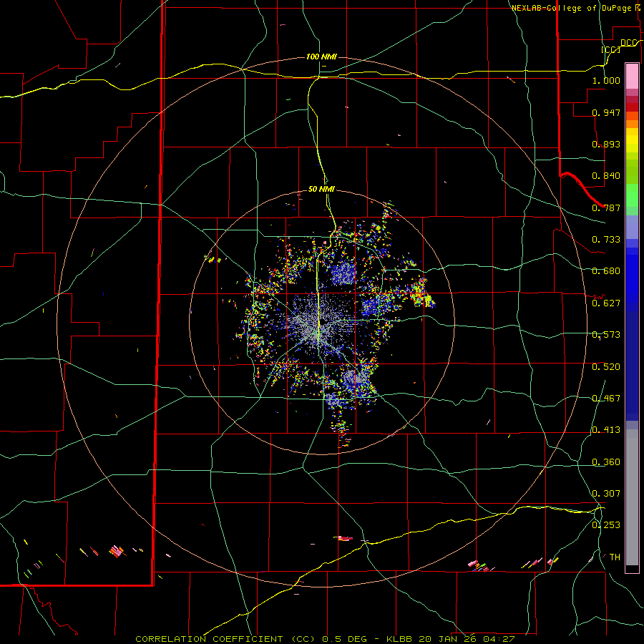Image resolution: width=644 pixels, height=644 pixels.
Task: Click the 0.840 color scale value
Action: pyautogui.click(x=606, y=176)
